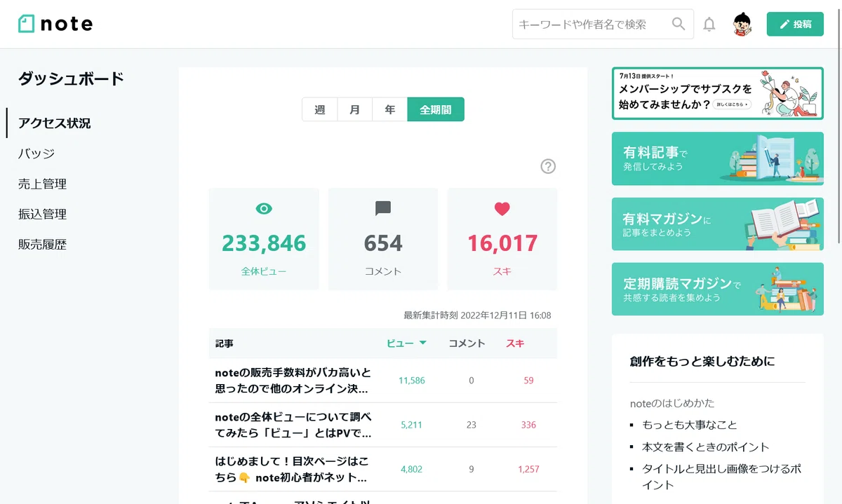Viewport: 842px width, 504px height.
Task: Select the 年 period tab
Action: pyautogui.click(x=390, y=109)
